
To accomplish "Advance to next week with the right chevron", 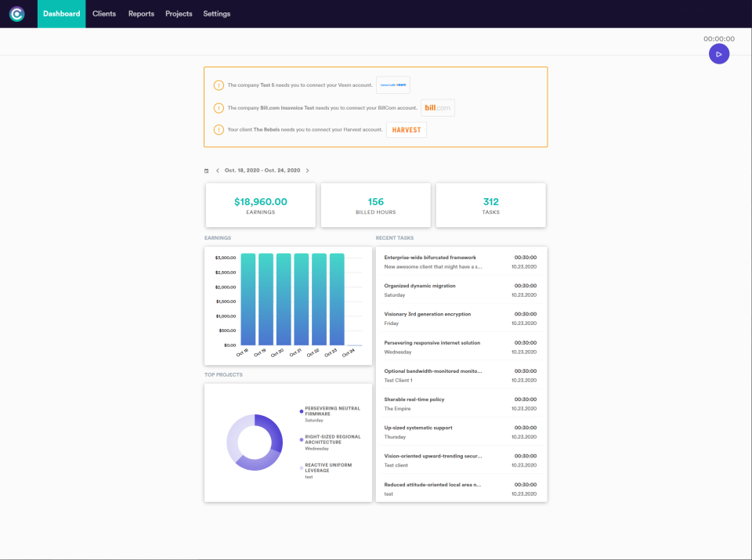I will coord(307,170).
